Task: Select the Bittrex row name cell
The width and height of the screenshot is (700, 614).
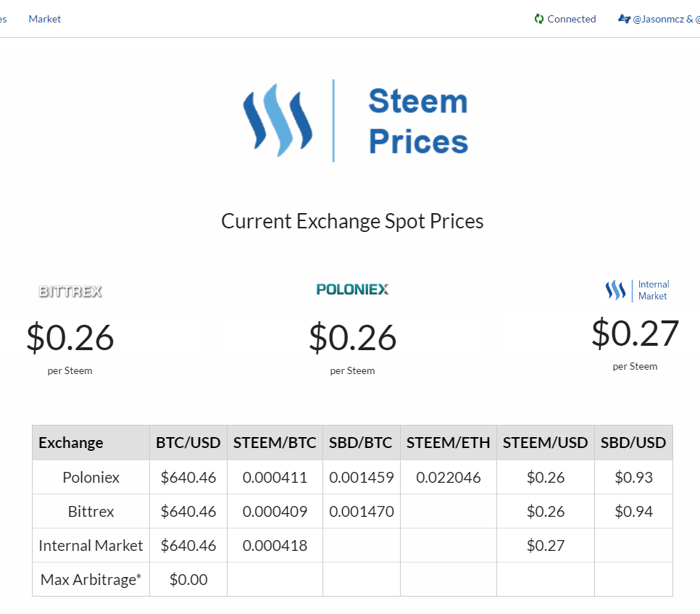Action: [91, 511]
